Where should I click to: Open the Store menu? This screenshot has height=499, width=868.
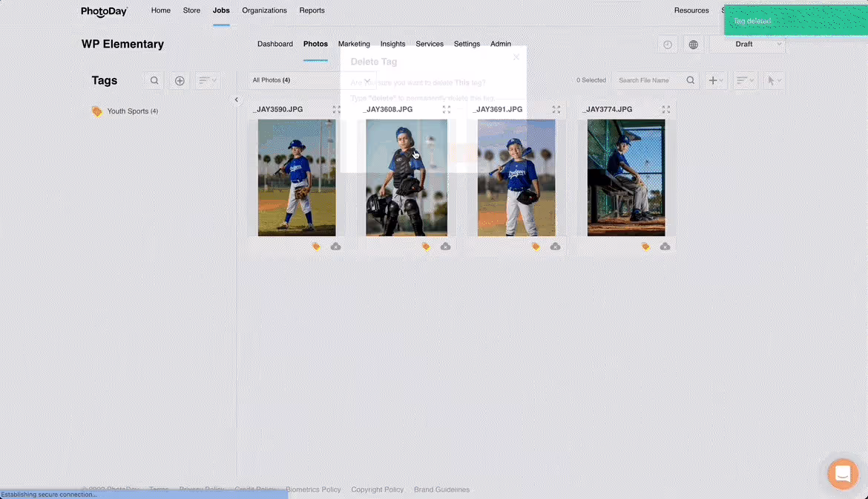[191, 10]
